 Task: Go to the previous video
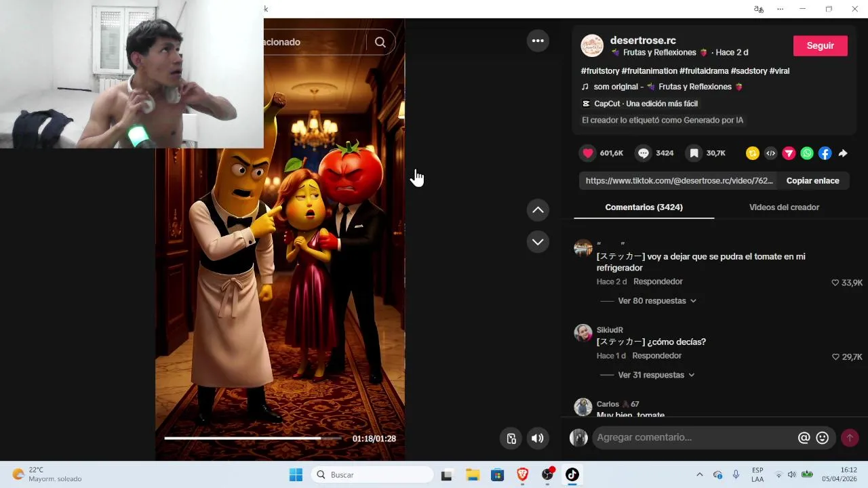coord(538,210)
